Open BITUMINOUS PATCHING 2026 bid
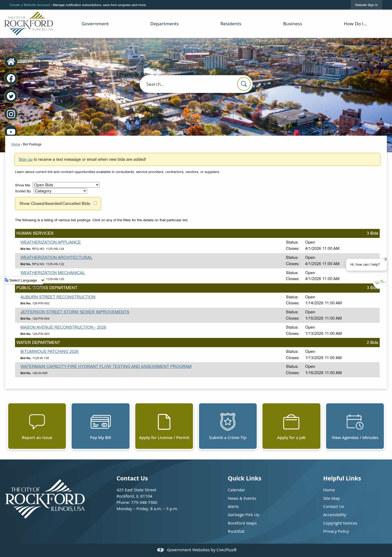The width and height of the screenshot is (392, 557). pyautogui.click(x=50, y=351)
